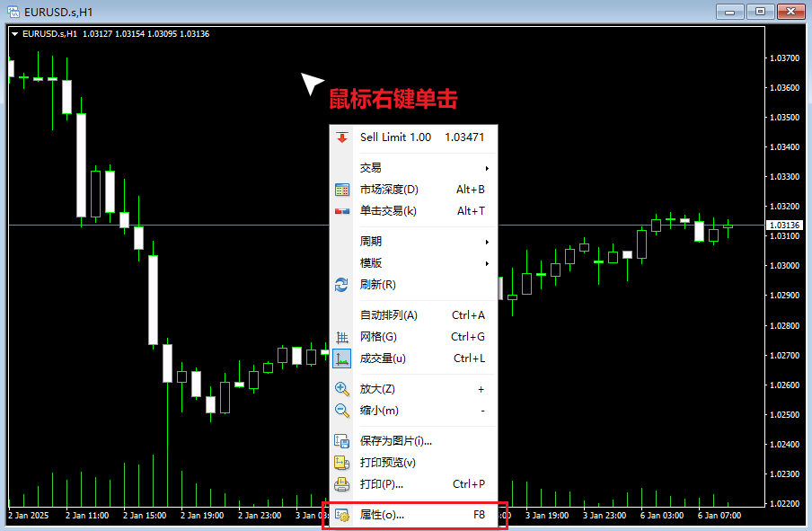This screenshot has width=812, height=531.
Task: Click the chart window icon in title bar
Action: (13, 12)
